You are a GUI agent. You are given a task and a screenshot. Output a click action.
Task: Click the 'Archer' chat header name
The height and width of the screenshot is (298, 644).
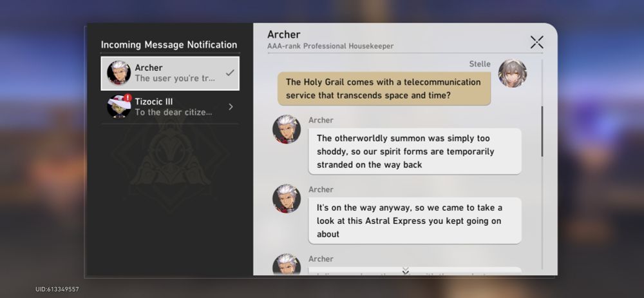pyautogui.click(x=284, y=35)
